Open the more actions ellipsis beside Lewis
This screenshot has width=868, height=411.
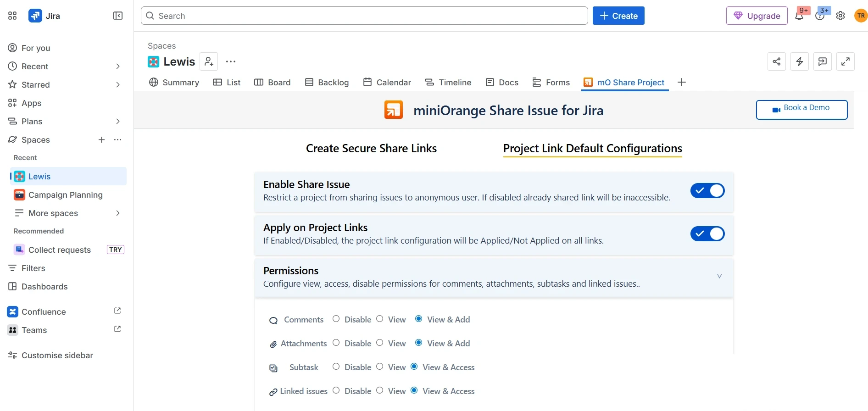[231, 61]
